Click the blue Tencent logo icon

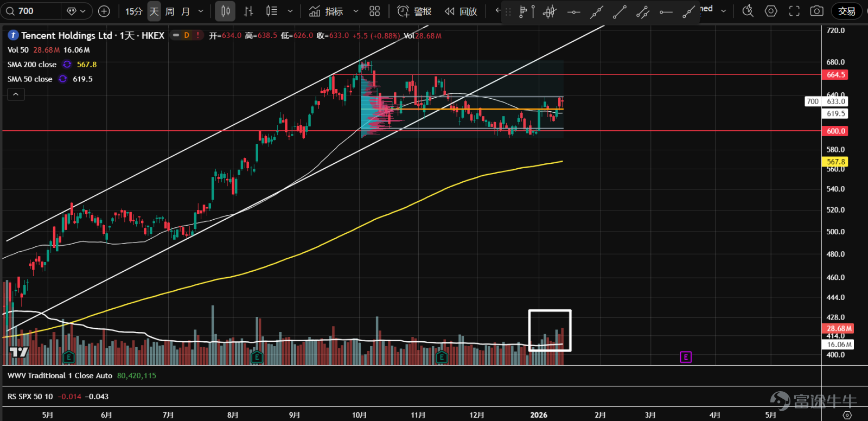coord(13,35)
